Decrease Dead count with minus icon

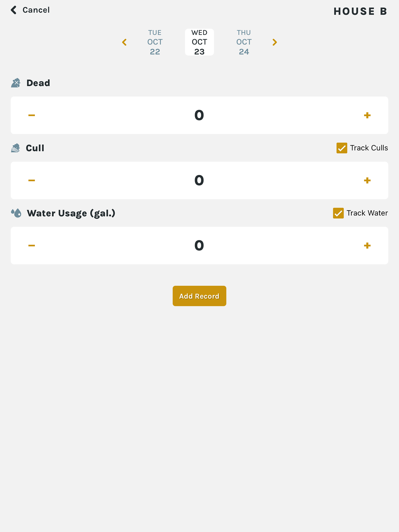(32, 115)
